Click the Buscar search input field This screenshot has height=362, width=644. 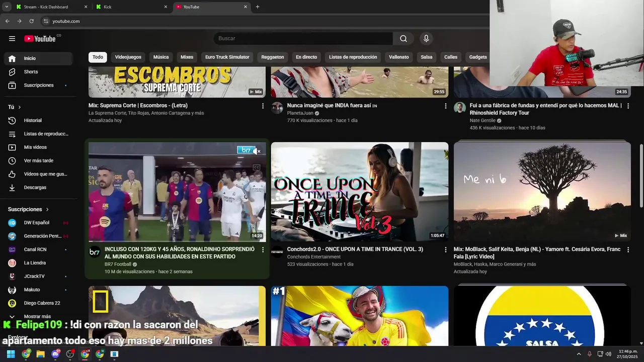pyautogui.click(x=303, y=39)
